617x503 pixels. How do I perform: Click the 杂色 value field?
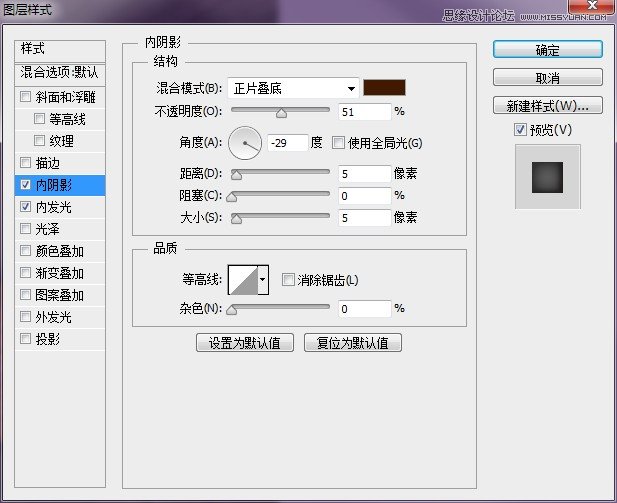(x=364, y=309)
